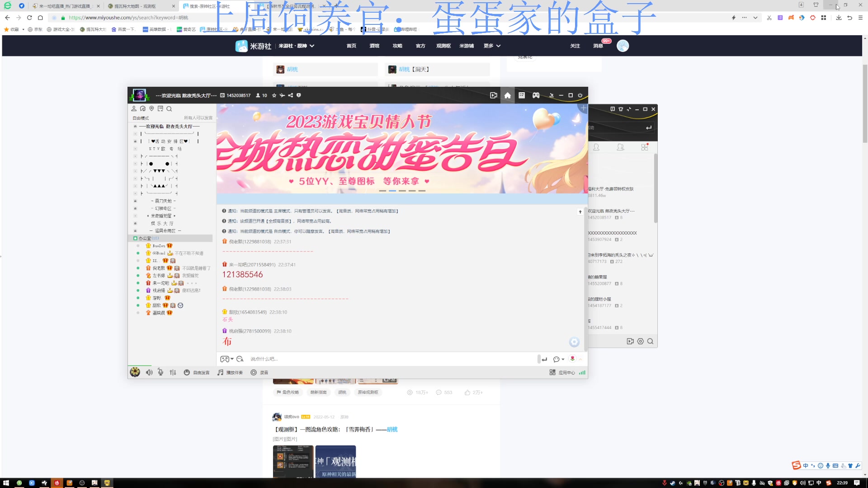This screenshot has height=488, width=868.
Task: Mute speaker via the volume icon in YY
Action: (149, 372)
